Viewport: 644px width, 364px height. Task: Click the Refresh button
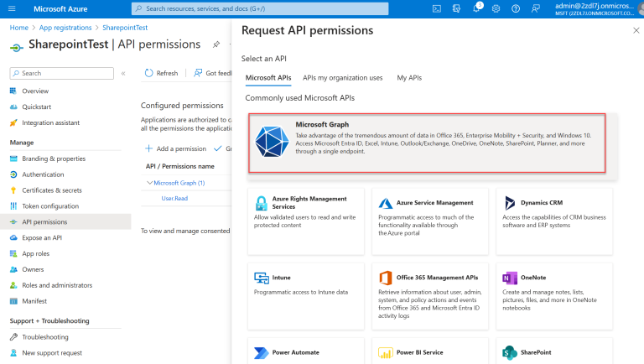coord(161,73)
